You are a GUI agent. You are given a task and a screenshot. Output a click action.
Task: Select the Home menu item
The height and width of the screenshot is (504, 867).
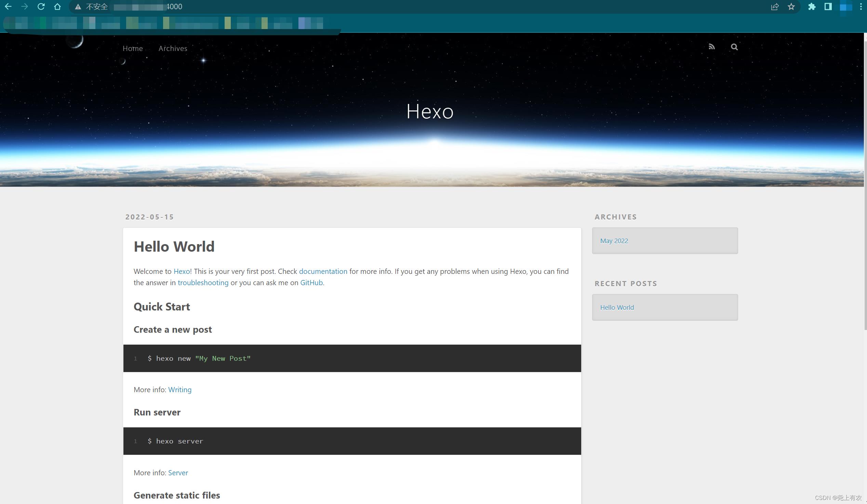(x=133, y=48)
